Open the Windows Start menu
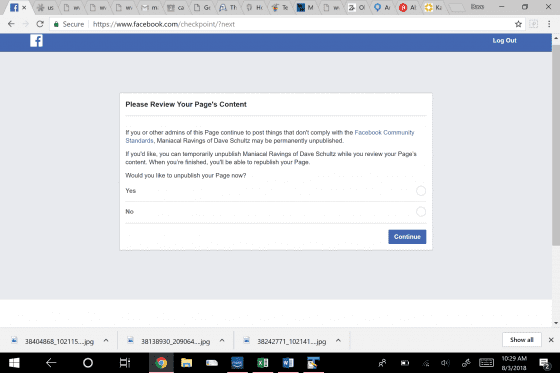Image resolution: width=560 pixels, height=373 pixels. (14, 363)
